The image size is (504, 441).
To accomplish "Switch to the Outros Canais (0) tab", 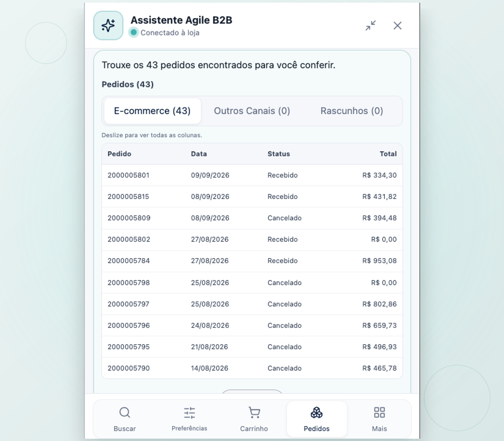I will coord(252,111).
